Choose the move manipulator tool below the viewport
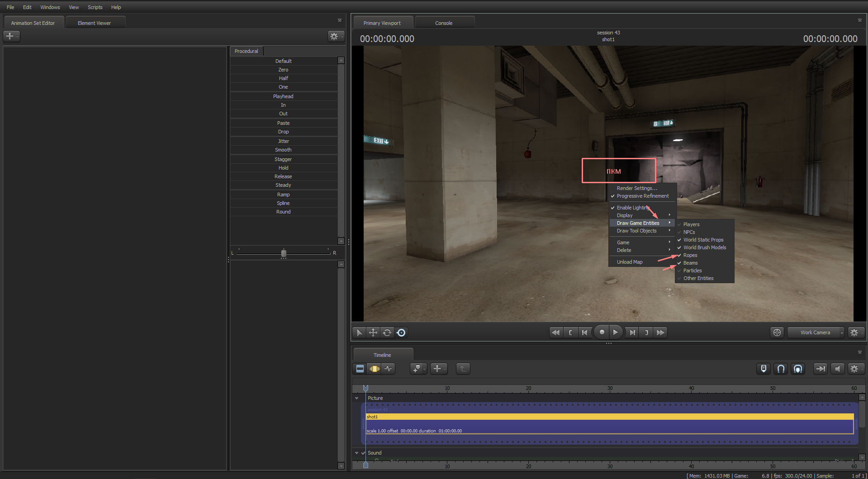Screen dimensions: 868x479 (373, 332)
